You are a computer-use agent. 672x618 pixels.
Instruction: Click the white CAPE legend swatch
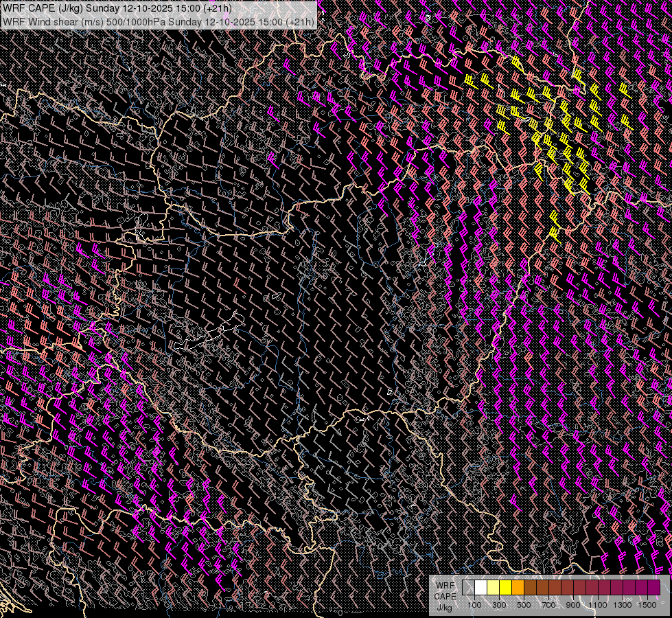coord(480,587)
